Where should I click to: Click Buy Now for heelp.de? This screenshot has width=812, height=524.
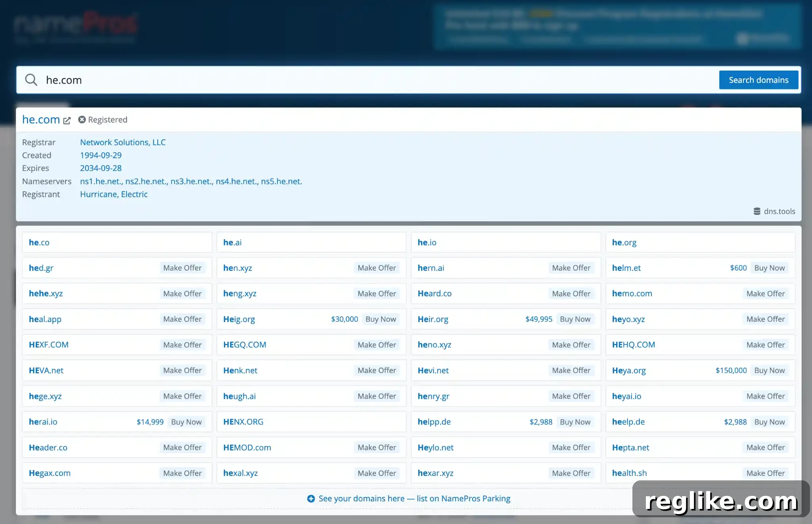coord(769,422)
